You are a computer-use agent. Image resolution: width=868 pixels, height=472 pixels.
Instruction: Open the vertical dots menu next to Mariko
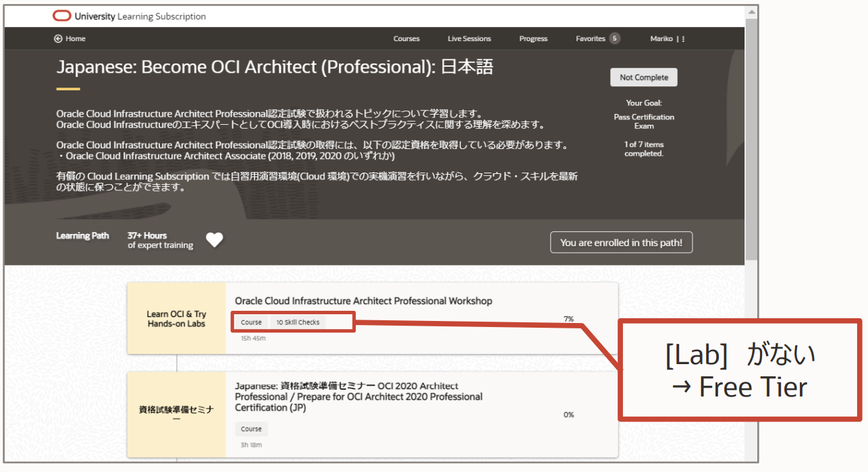(683, 39)
